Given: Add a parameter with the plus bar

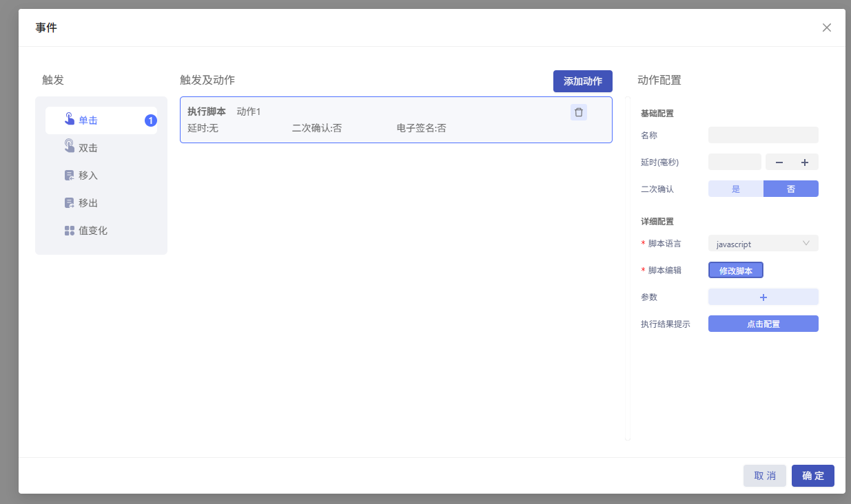Looking at the screenshot, I should [x=763, y=297].
